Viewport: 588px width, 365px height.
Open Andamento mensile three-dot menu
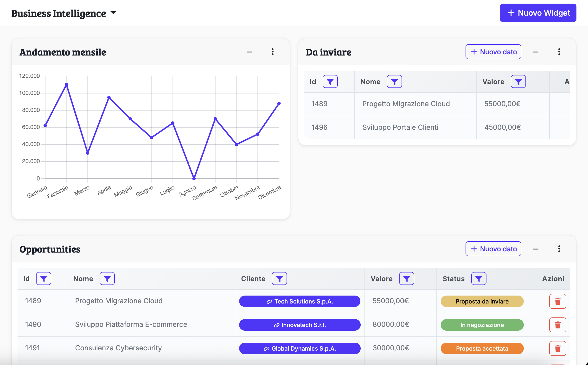point(273,52)
